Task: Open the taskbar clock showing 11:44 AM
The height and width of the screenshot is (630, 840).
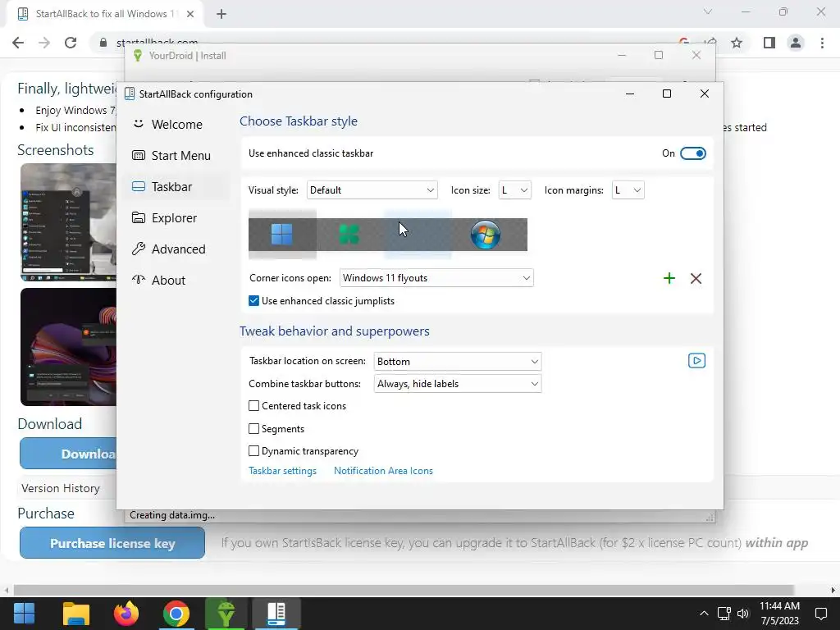Action: pos(779,614)
